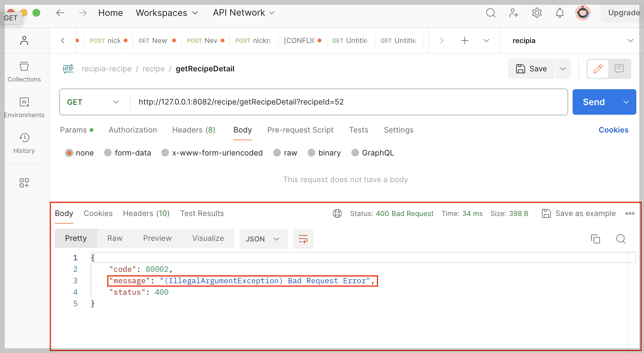This screenshot has height=353, width=644.
Task: Copy response body with copy icon
Action: 595,239
